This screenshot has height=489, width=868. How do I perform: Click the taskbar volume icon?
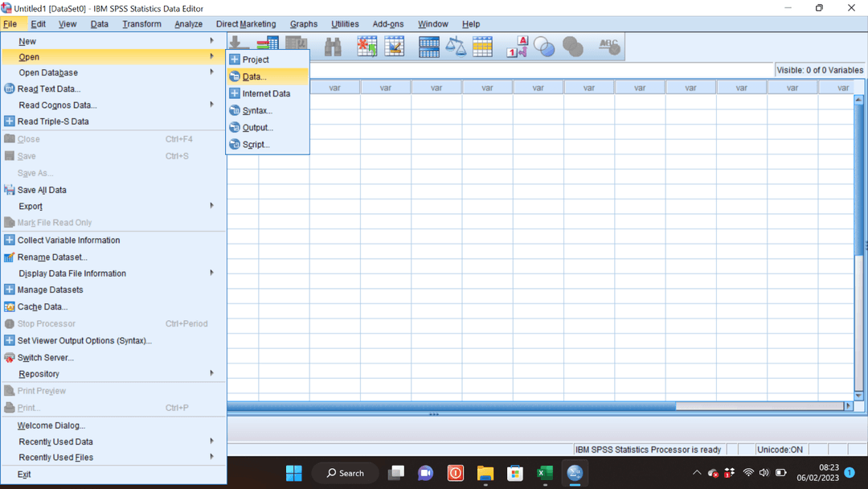(764, 472)
